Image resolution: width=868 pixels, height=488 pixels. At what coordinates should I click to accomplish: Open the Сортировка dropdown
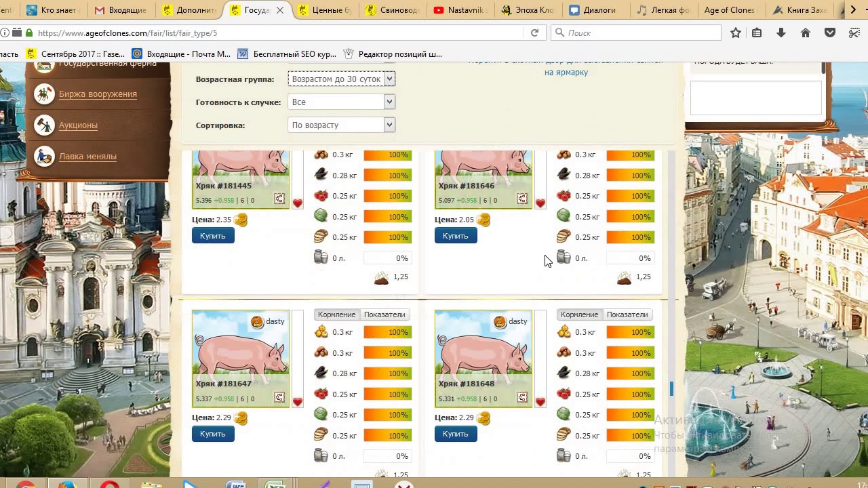(341, 125)
